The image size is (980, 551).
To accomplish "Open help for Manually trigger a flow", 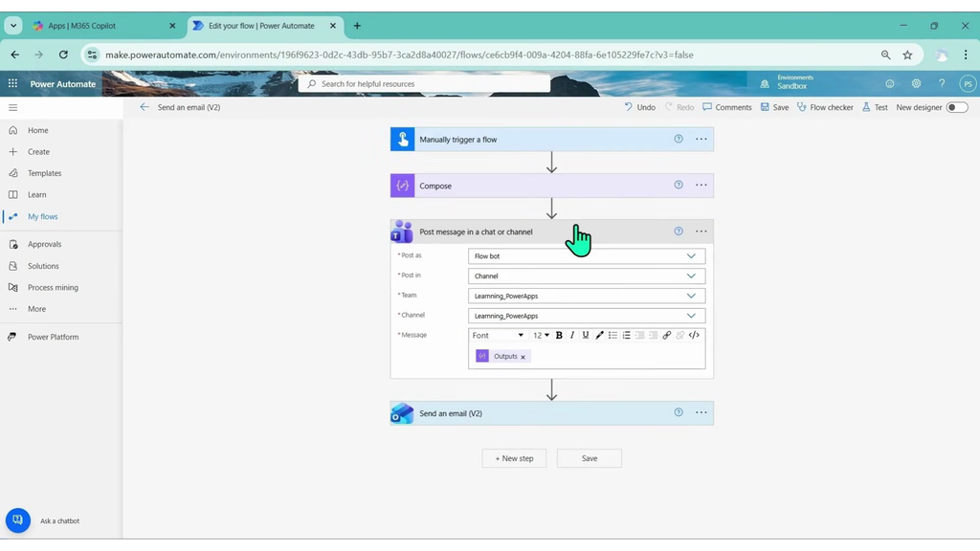I will click(679, 140).
